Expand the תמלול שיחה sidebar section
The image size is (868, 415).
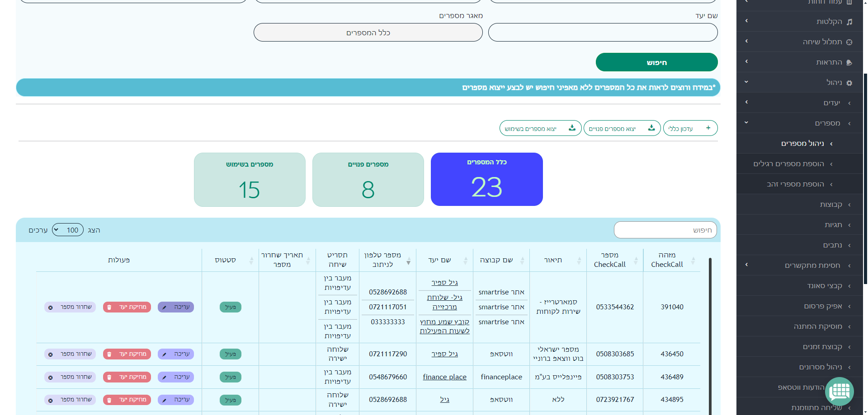click(x=746, y=41)
